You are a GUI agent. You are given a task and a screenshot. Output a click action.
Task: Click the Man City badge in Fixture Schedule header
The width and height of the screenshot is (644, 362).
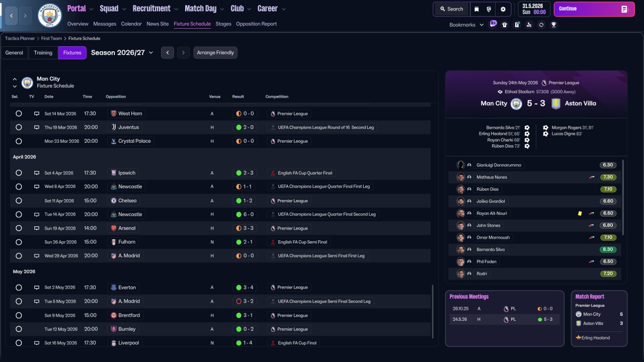[x=27, y=82]
